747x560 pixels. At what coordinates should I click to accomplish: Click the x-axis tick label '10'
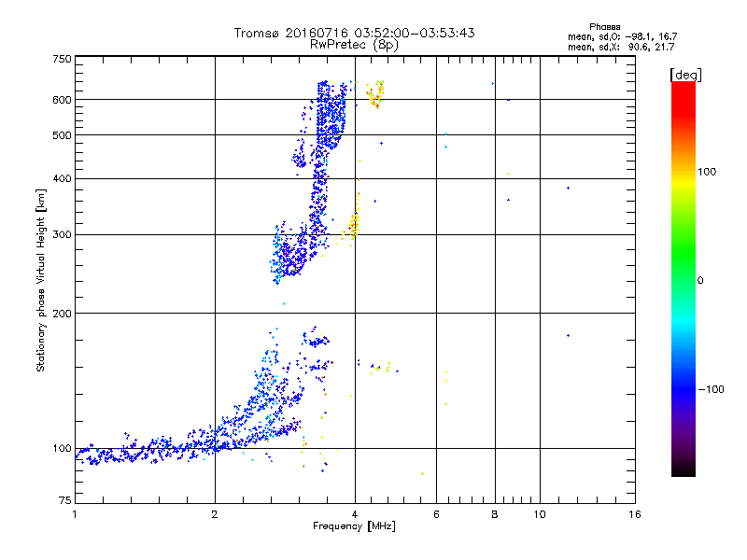pos(540,514)
